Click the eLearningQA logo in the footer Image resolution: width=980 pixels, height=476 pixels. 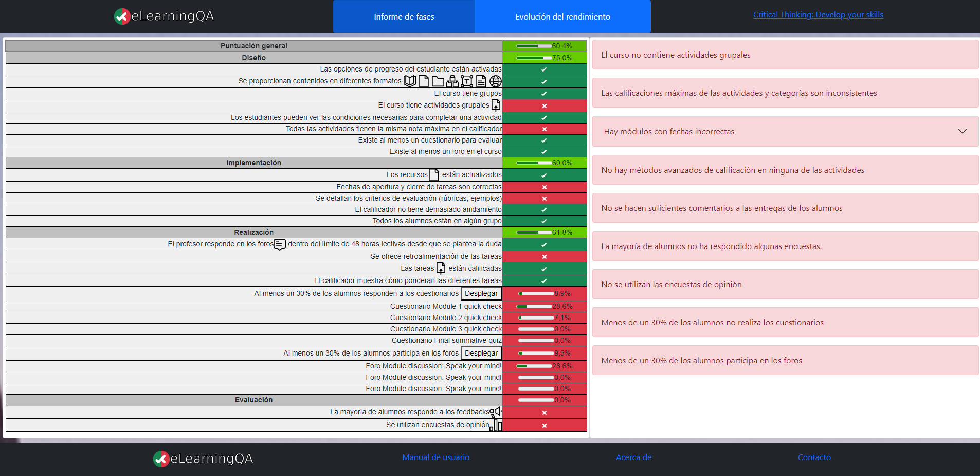coord(203,459)
